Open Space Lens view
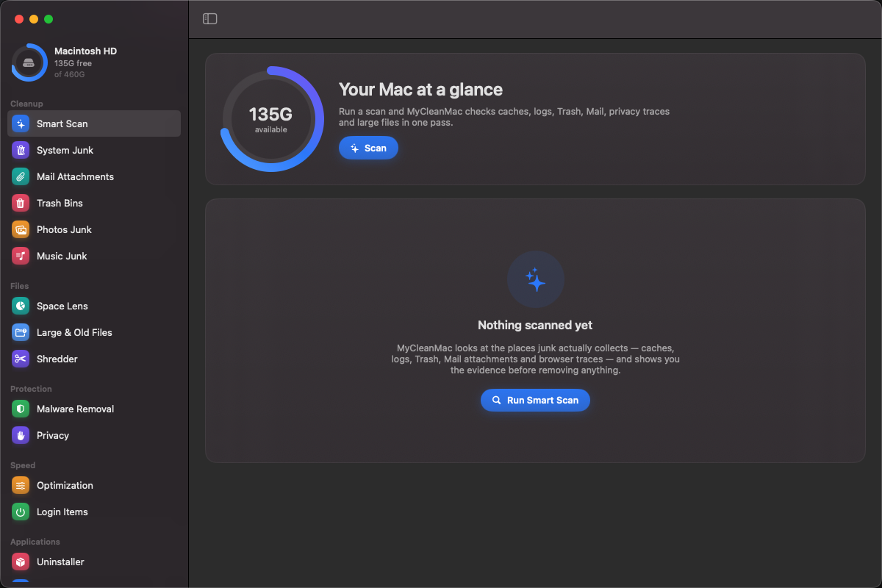This screenshot has width=882, height=588. [94, 306]
